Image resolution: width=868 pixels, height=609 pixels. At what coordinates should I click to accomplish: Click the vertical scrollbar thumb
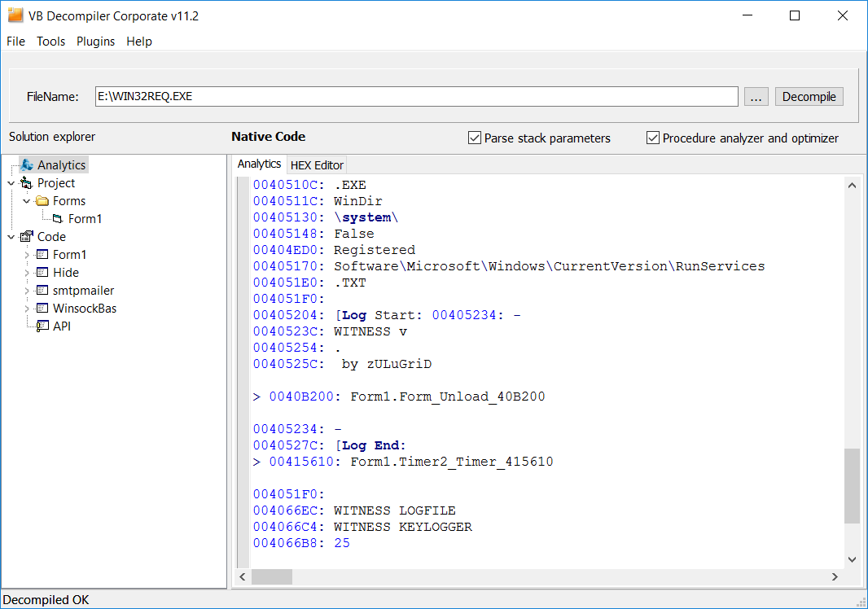(852, 485)
